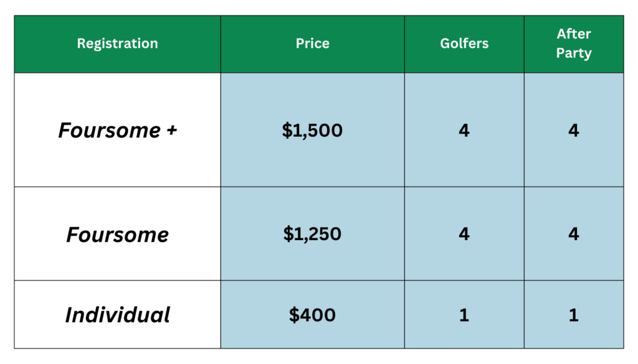Click the Golfers column header

point(464,44)
